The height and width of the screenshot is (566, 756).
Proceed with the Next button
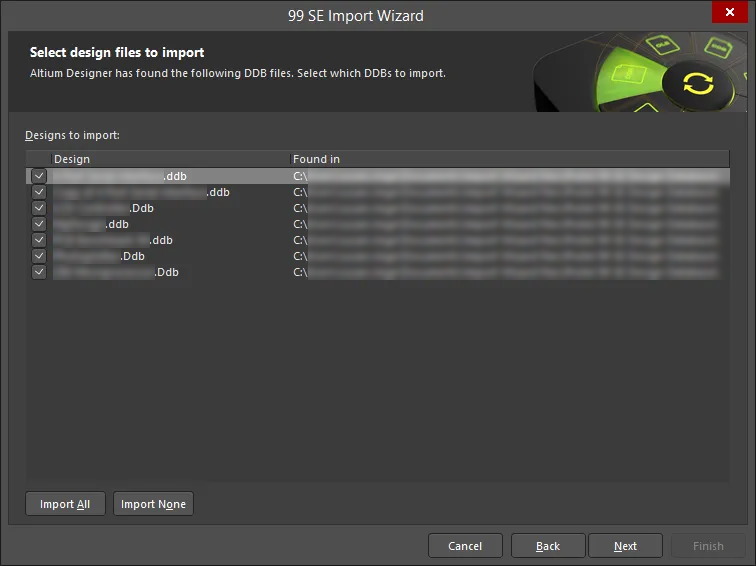pyautogui.click(x=625, y=546)
